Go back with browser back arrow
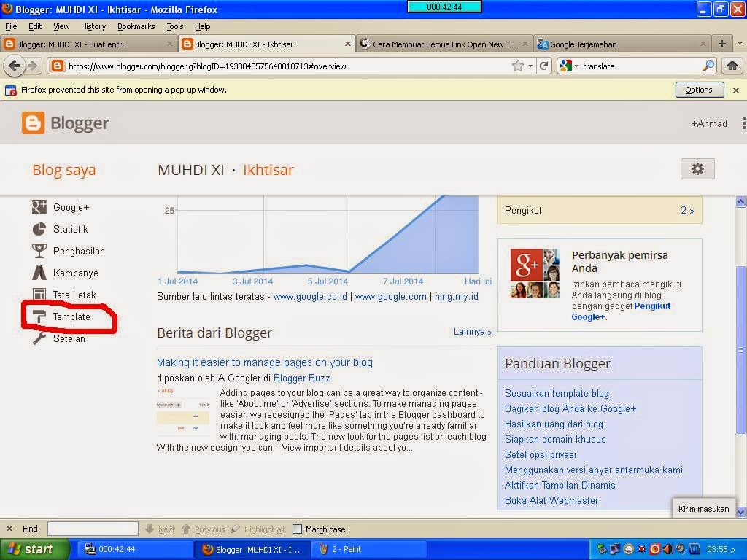 pos(15,66)
